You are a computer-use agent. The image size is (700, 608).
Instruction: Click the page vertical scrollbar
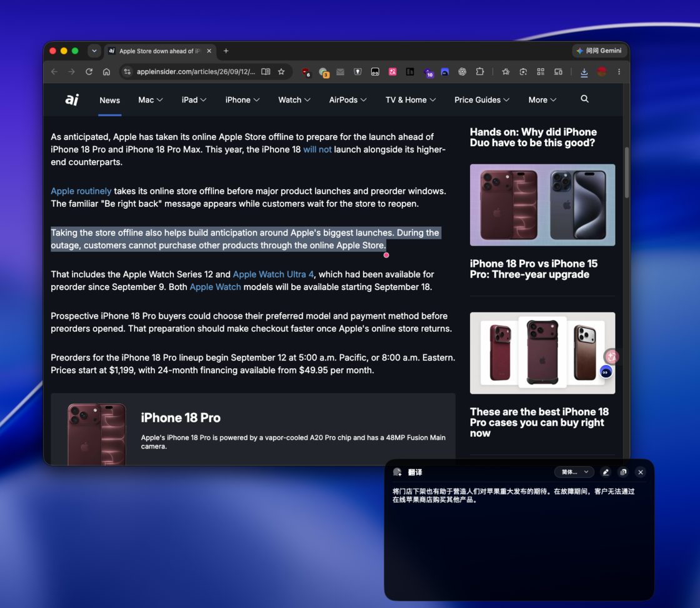coord(626,172)
